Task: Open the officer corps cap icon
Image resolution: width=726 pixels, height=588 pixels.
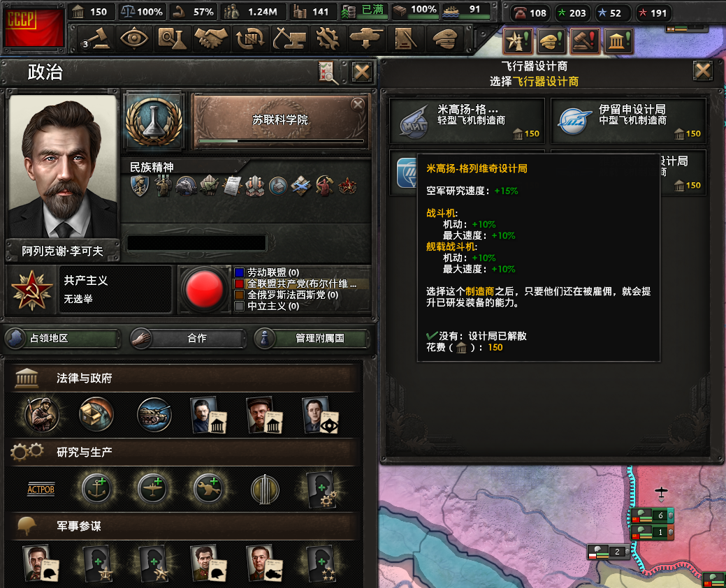Action: tap(444, 38)
